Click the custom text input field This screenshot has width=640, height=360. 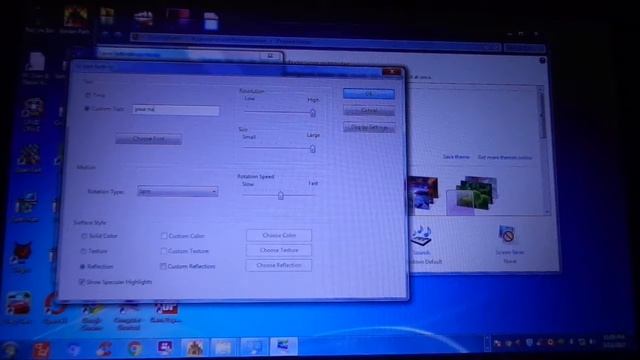[176, 110]
